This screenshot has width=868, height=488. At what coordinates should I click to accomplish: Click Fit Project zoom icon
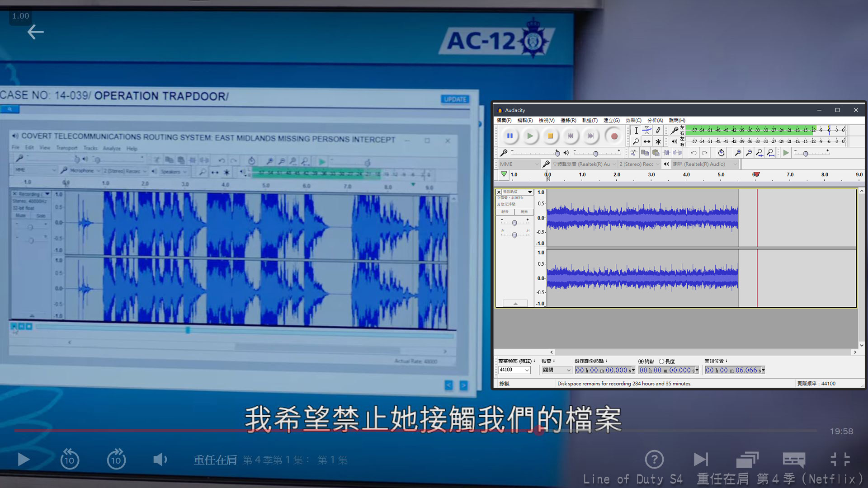click(770, 153)
